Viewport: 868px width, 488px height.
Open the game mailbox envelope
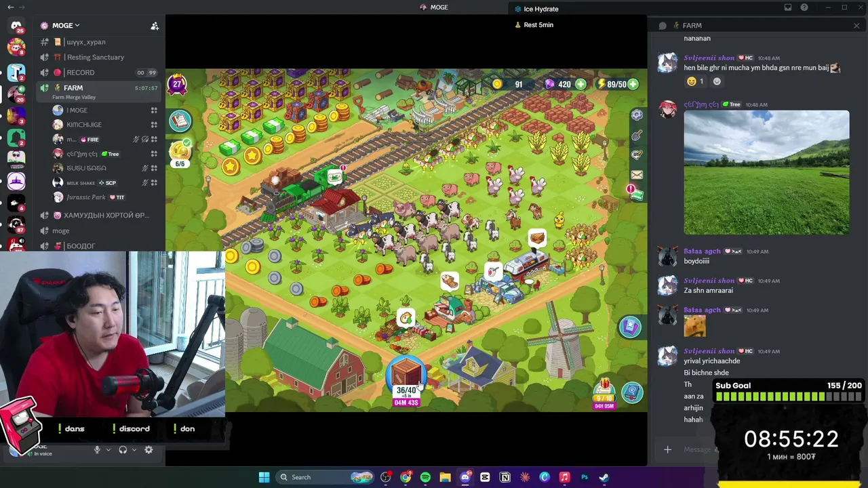coord(637,175)
